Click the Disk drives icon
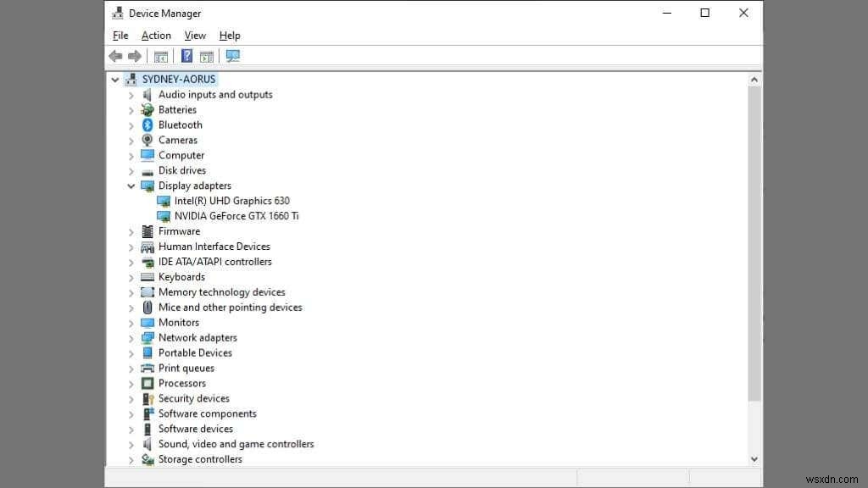 tap(147, 171)
